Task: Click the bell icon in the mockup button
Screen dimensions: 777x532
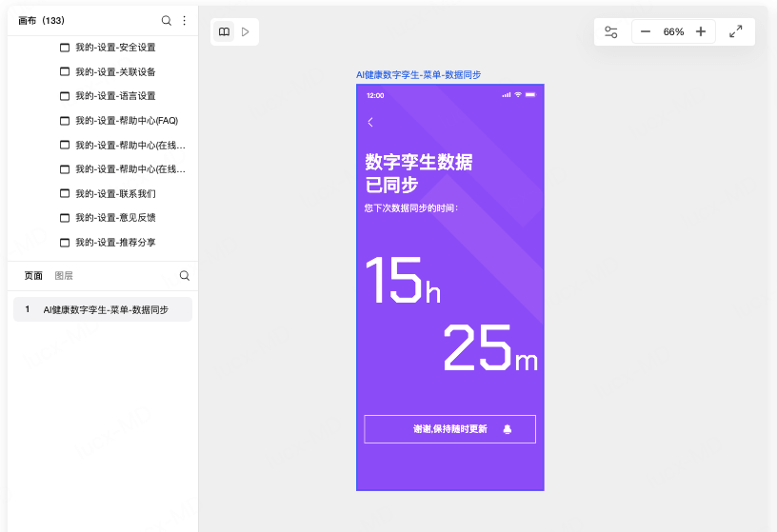Action: click(x=507, y=429)
